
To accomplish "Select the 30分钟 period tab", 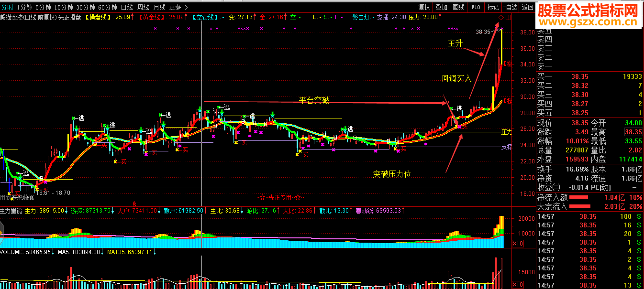I will [86, 7].
